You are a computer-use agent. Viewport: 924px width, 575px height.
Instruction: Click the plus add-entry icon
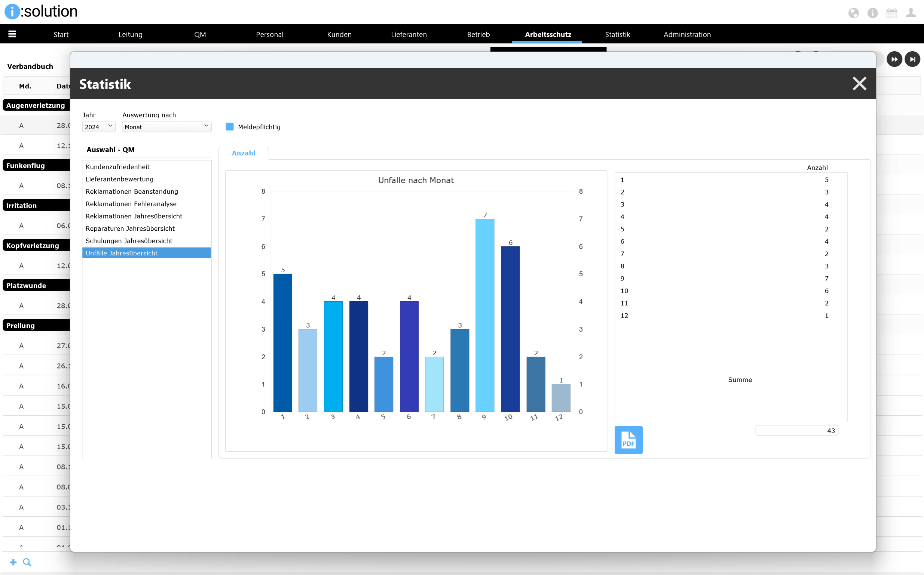tap(13, 562)
